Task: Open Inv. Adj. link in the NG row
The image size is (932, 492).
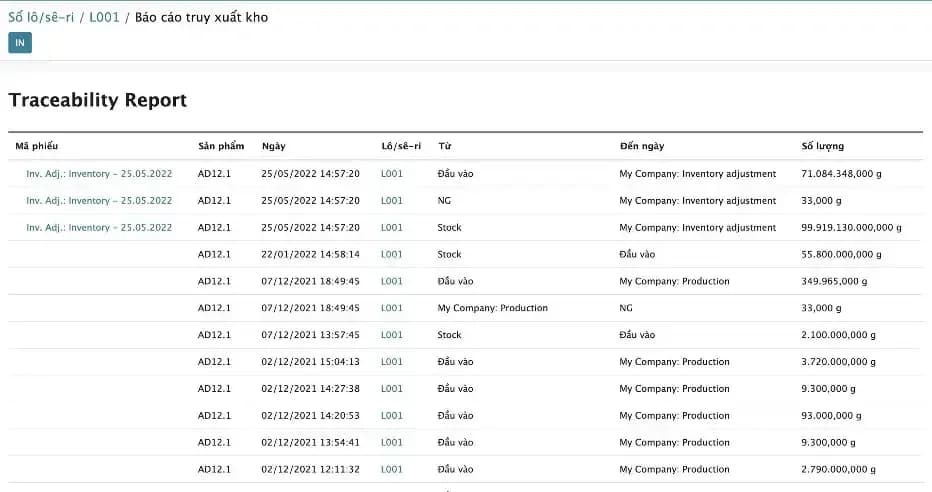Action: click(99, 201)
